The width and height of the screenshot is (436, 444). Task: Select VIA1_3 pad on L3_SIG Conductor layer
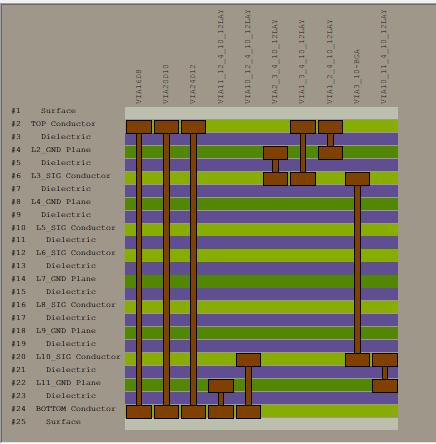[x=303, y=179]
